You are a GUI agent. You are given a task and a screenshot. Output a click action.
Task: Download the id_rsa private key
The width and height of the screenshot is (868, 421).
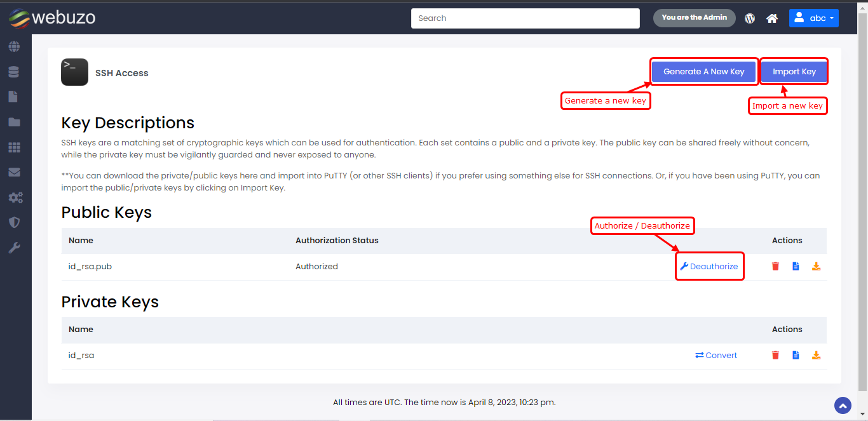817,356
